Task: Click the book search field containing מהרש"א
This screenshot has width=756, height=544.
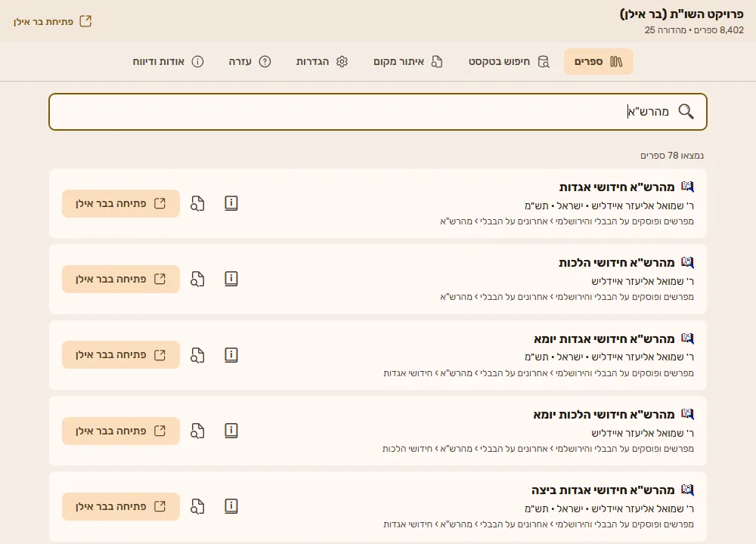Action: (377, 112)
